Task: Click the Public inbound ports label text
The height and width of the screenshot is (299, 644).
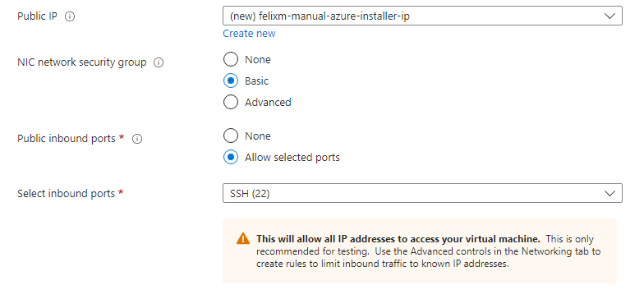Action: [66, 139]
